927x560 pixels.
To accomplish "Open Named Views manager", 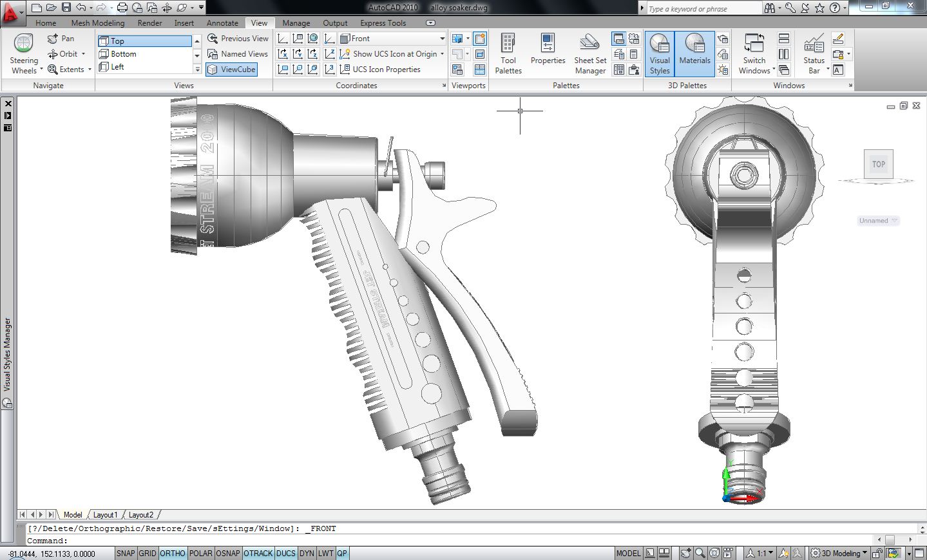I will 237,54.
